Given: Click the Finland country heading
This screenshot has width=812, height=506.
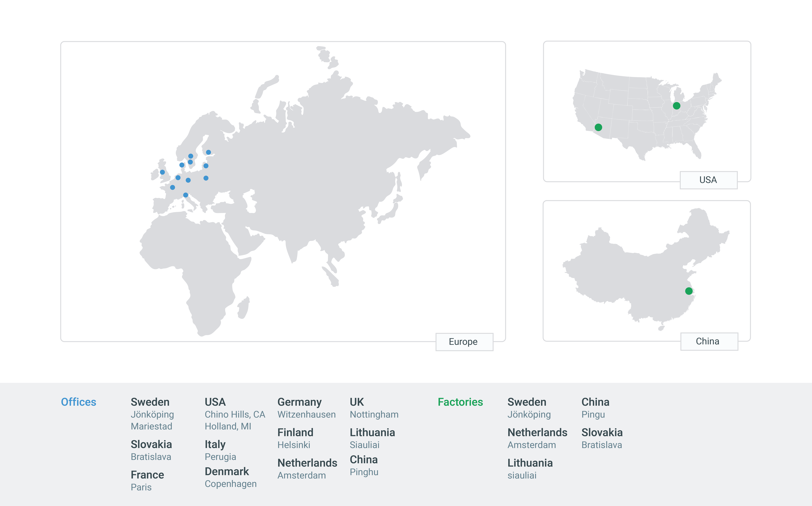Looking at the screenshot, I should [295, 432].
